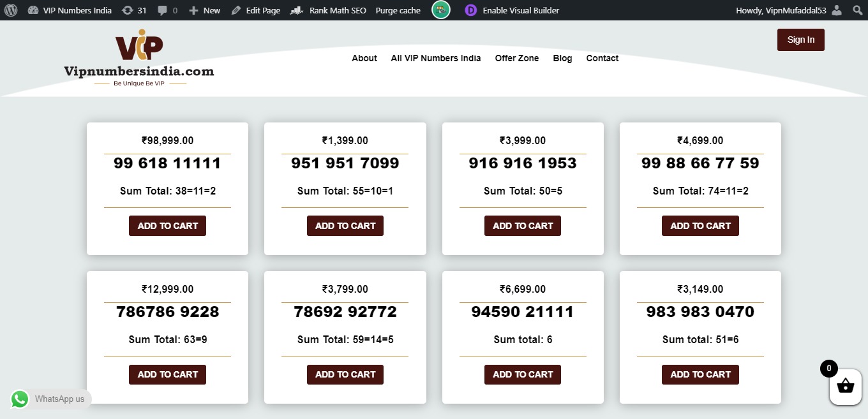Open the Howdy, VipnMufaddal53 account menu
This screenshot has width=868, height=419.
click(781, 10)
